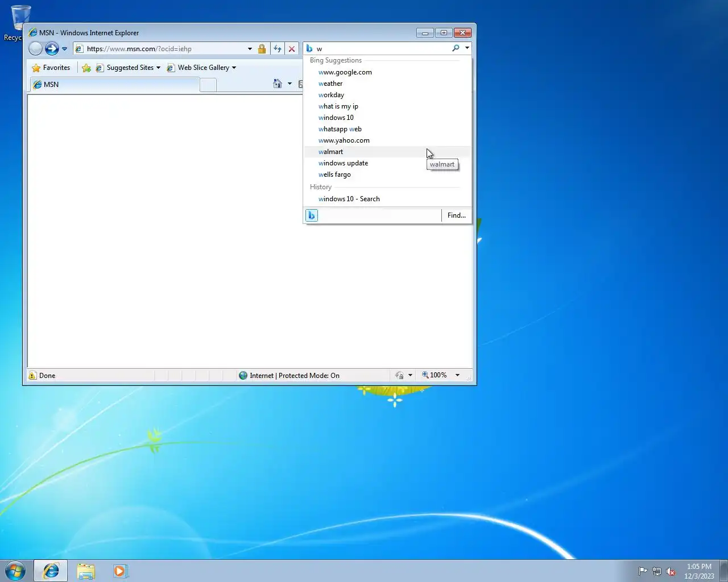The width and height of the screenshot is (728, 582).
Task: Click the Action Center flag icon
Action: point(643,571)
